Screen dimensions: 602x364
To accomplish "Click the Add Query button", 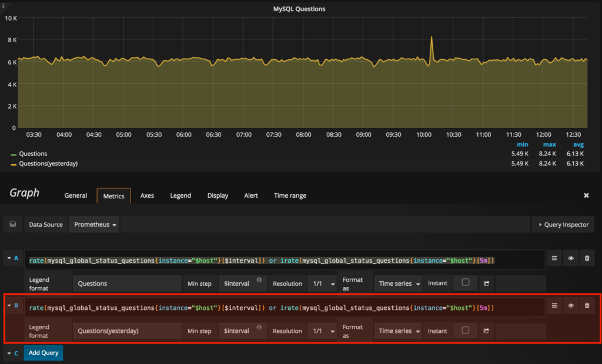I will [x=43, y=353].
